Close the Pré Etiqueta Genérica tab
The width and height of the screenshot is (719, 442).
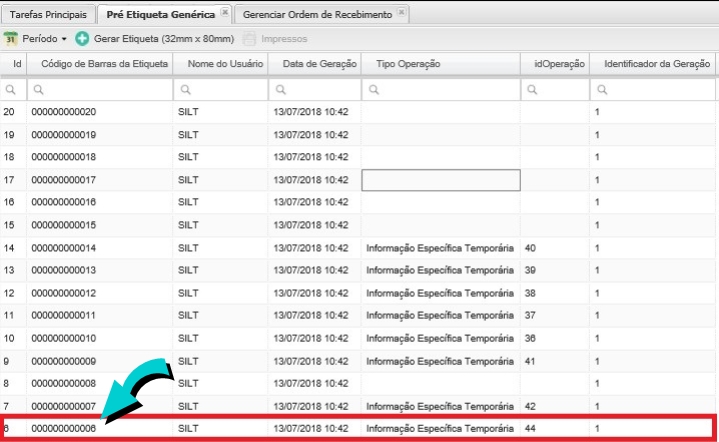(225, 12)
